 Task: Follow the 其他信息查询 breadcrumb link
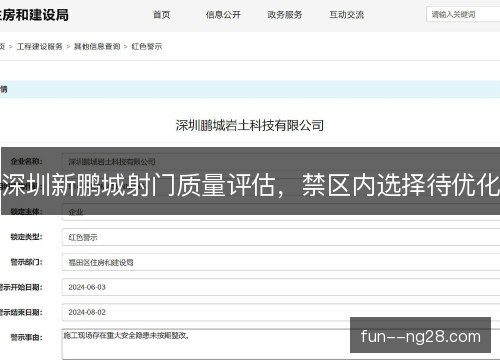coord(97,46)
